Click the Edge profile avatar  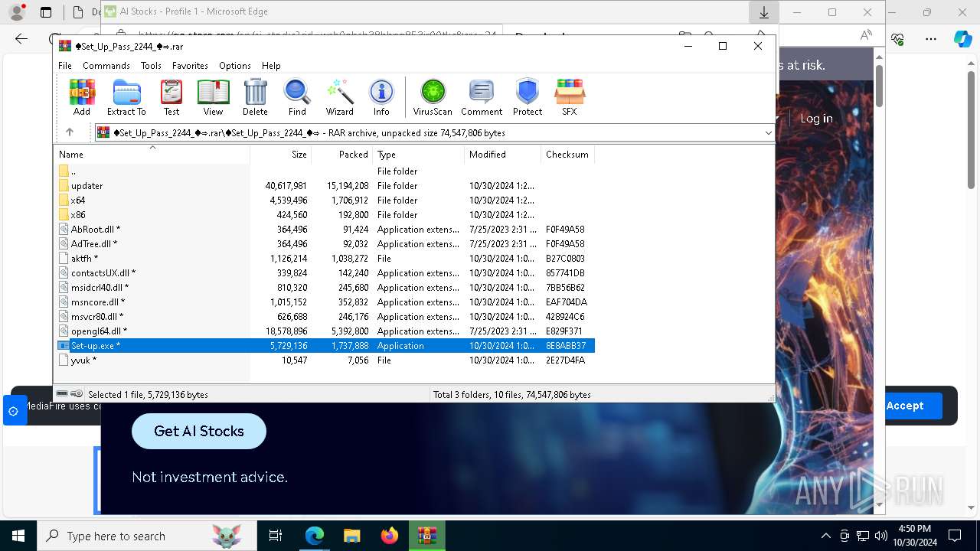[x=16, y=12]
